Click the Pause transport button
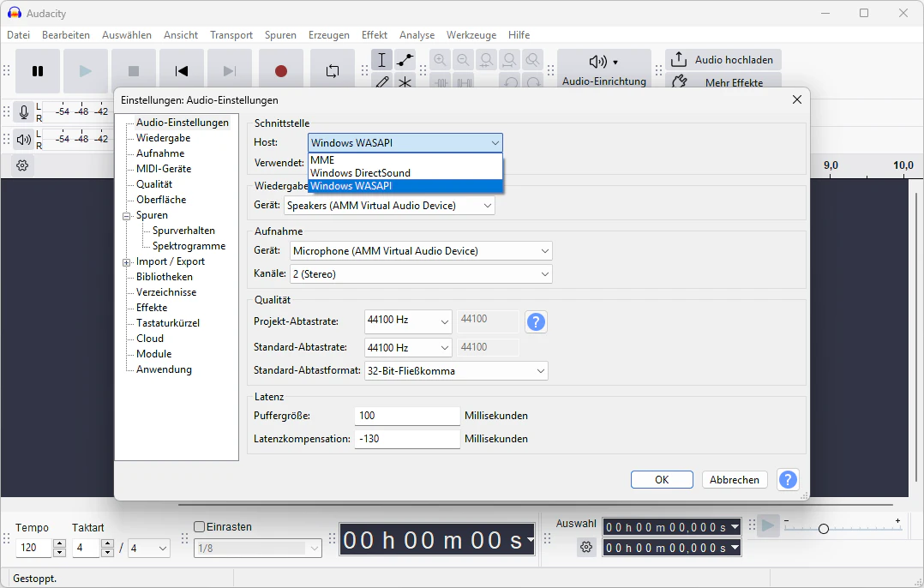This screenshot has height=588, width=924. (x=38, y=71)
